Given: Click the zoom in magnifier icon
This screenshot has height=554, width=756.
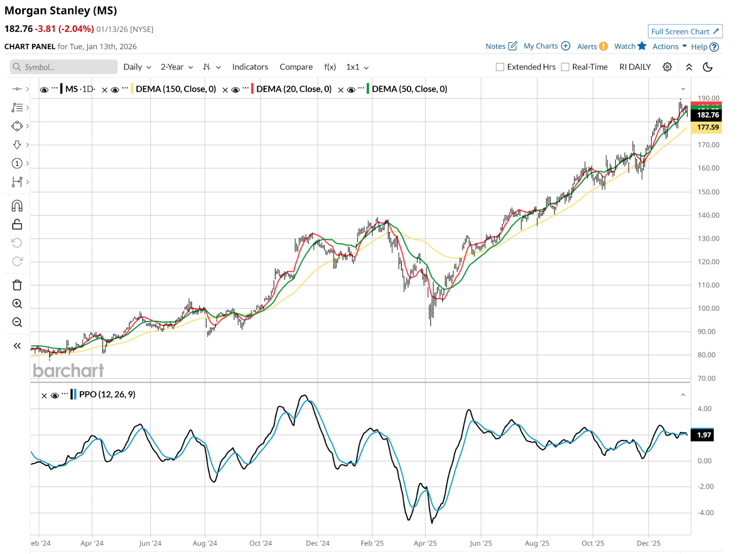Looking at the screenshot, I should 17,303.
